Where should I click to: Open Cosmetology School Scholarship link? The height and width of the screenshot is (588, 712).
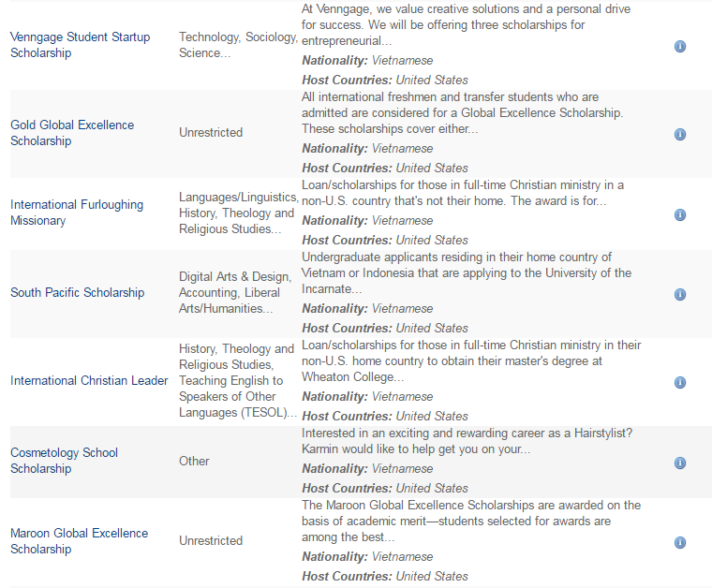[x=64, y=461]
